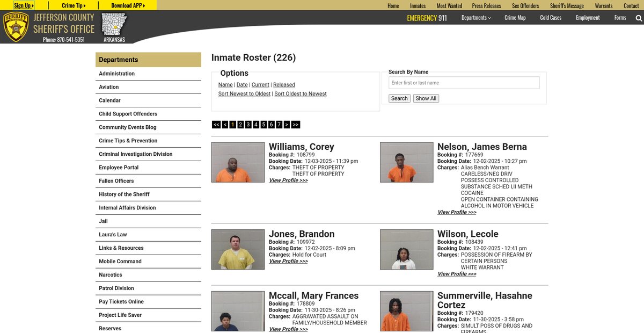Open Lecole Wilson mugshot thumbnail
Image resolution: width=644 pixels, height=333 pixels.
pos(406,250)
